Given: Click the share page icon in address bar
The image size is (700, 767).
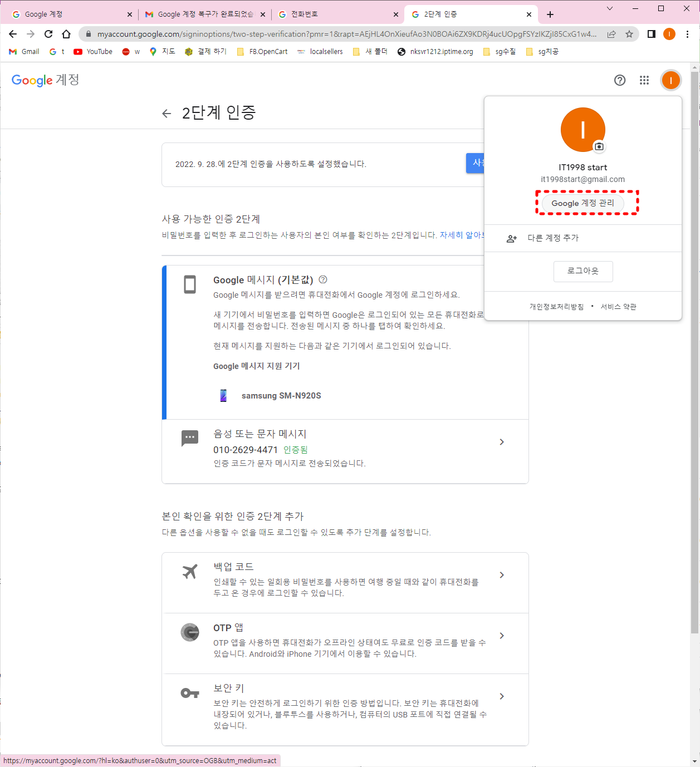Looking at the screenshot, I should tap(611, 34).
